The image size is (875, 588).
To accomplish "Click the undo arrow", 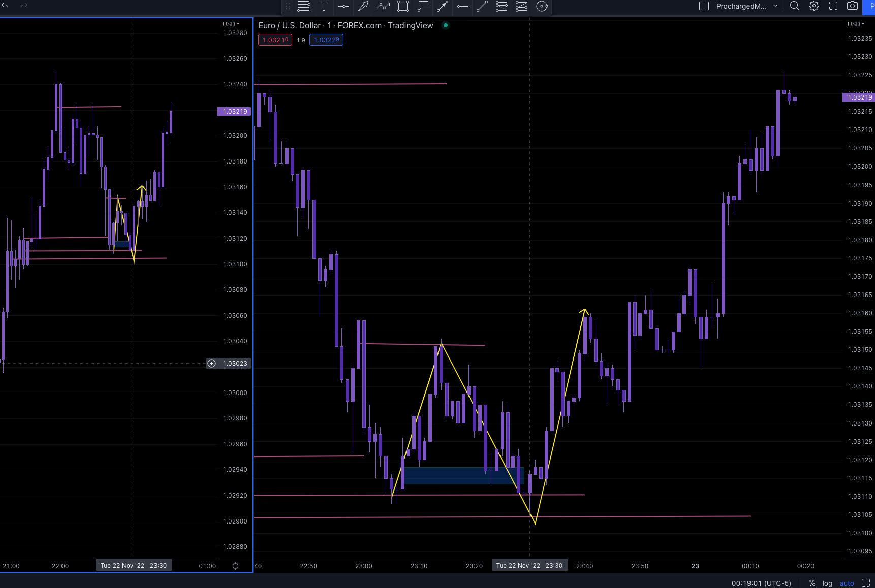I will 6,6.
